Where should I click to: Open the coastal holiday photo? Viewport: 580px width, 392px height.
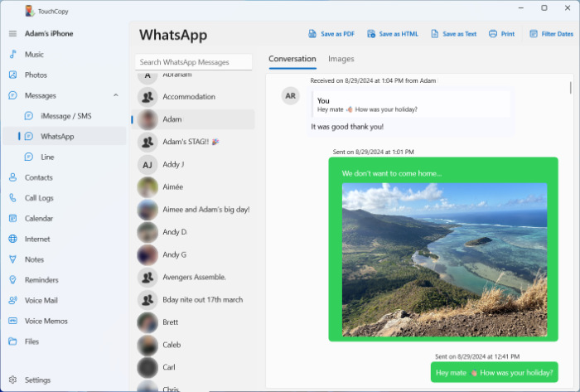[444, 259]
